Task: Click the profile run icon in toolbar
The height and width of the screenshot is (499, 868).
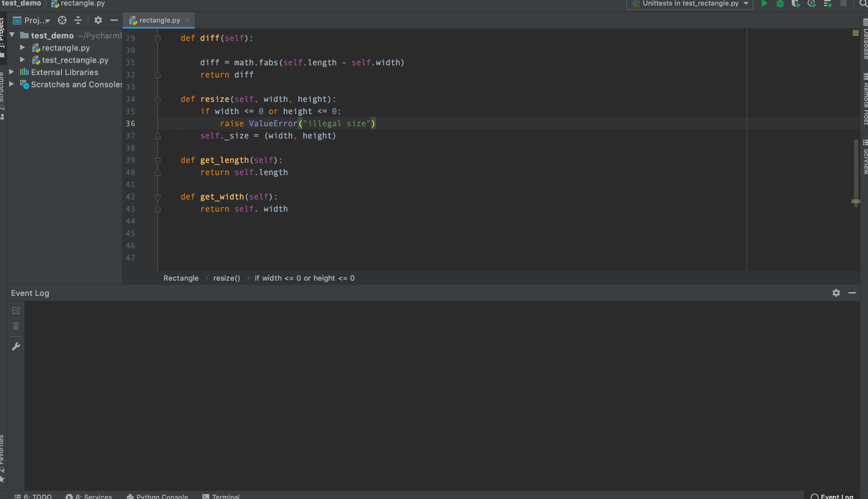Action: tap(812, 4)
